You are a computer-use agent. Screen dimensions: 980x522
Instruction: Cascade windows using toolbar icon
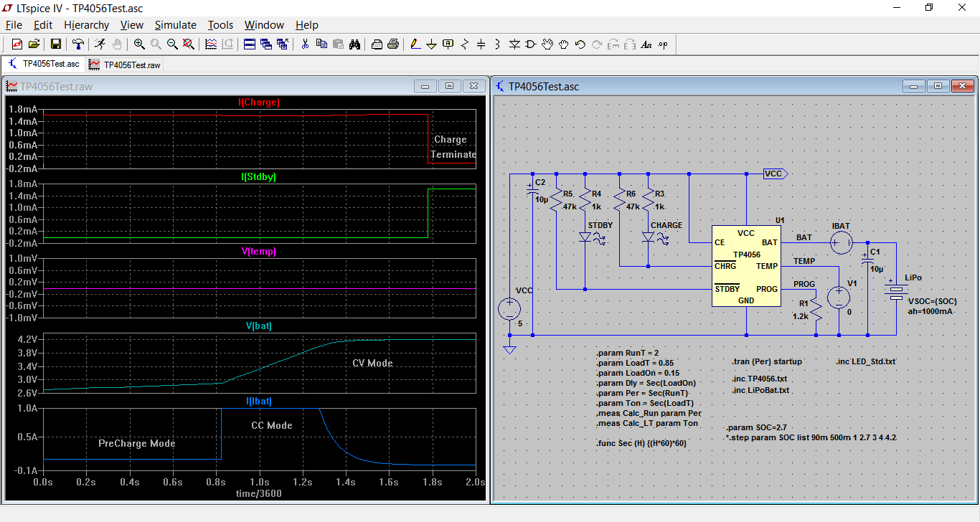coord(266,44)
